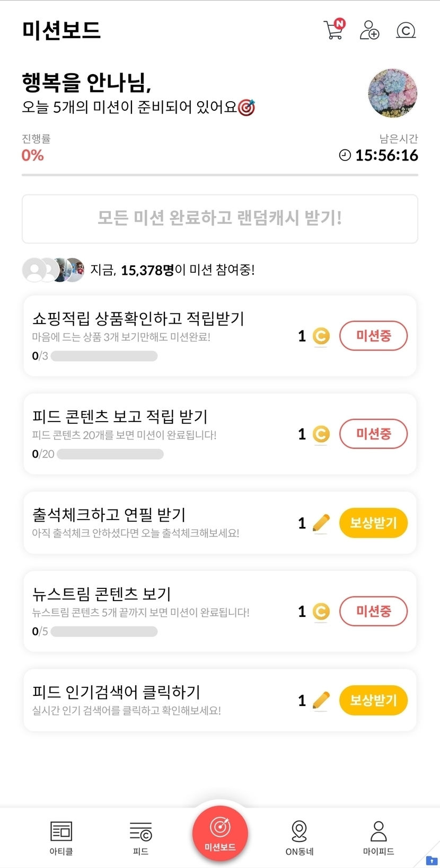Screen dimensions: 440x868
Task: Claim 보상받기 for 피드 인기검색어 mission
Action: 373,701
